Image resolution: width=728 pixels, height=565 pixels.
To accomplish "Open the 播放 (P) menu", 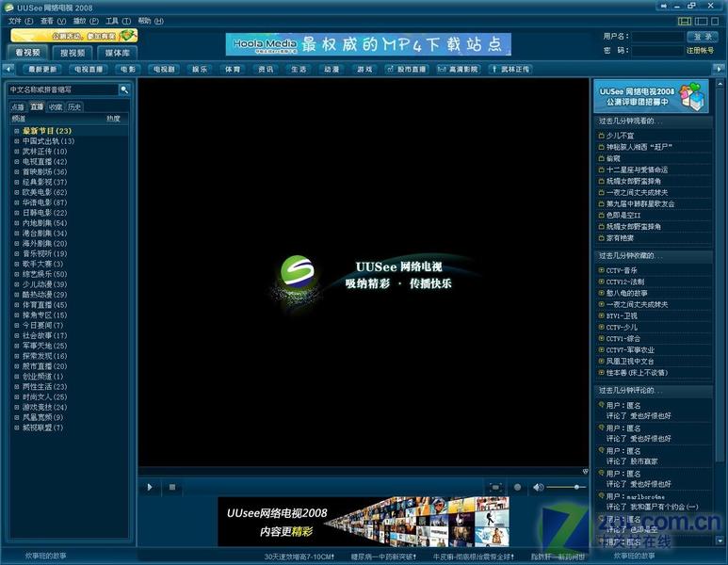I will pos(86,21).
